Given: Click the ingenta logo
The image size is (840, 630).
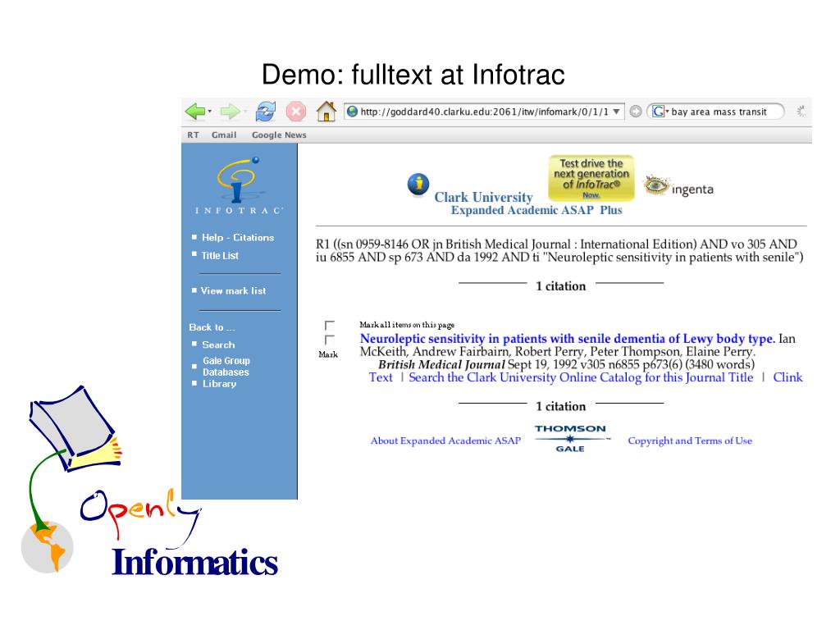Looking at the screenshot, I should [678, 186].
